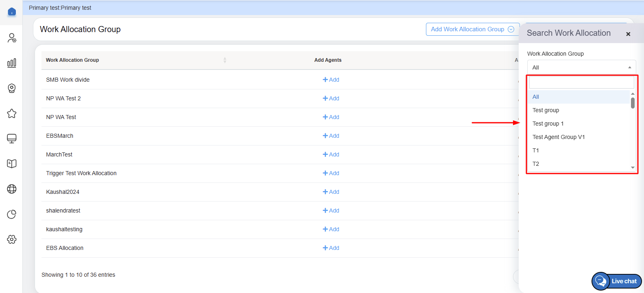Viewport: 644px width, 293px height.
Task: Click the star icon in sidebar
Action: [12, 113]
